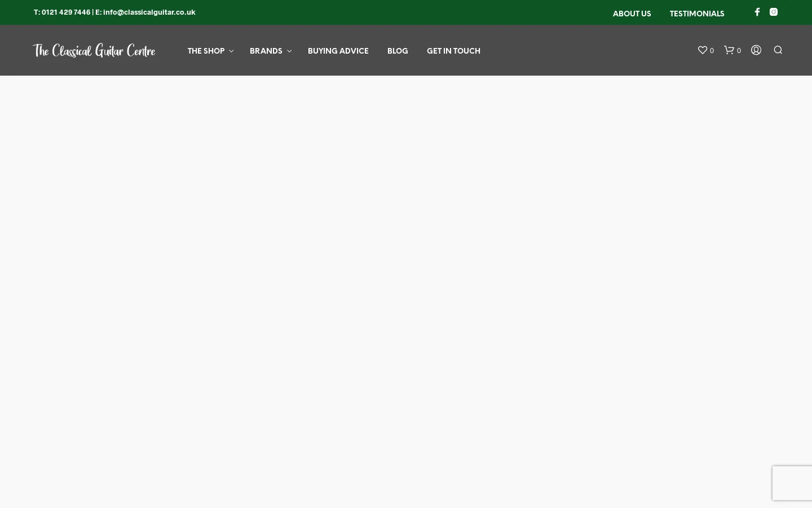Open the shopping cart icon

tap(729, 50)
